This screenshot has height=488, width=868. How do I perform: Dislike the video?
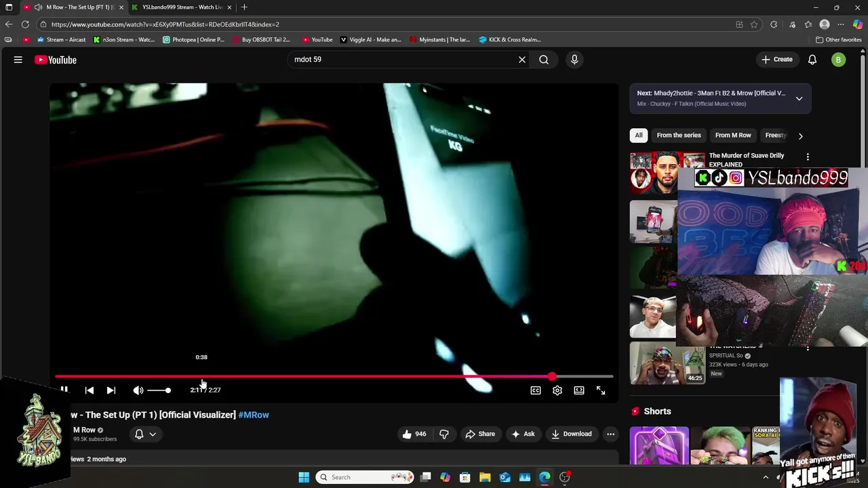click(x=444, y=434)
